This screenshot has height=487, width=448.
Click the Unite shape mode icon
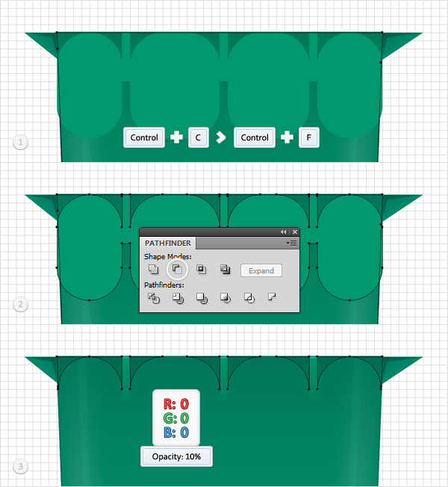(x=153, y=270)
